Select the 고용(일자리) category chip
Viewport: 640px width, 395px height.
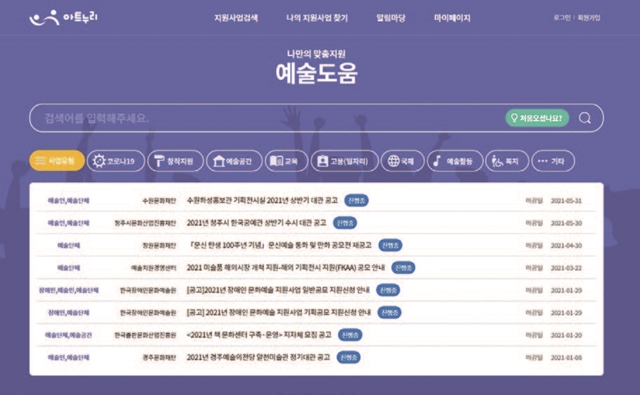(x=344, y=161)
